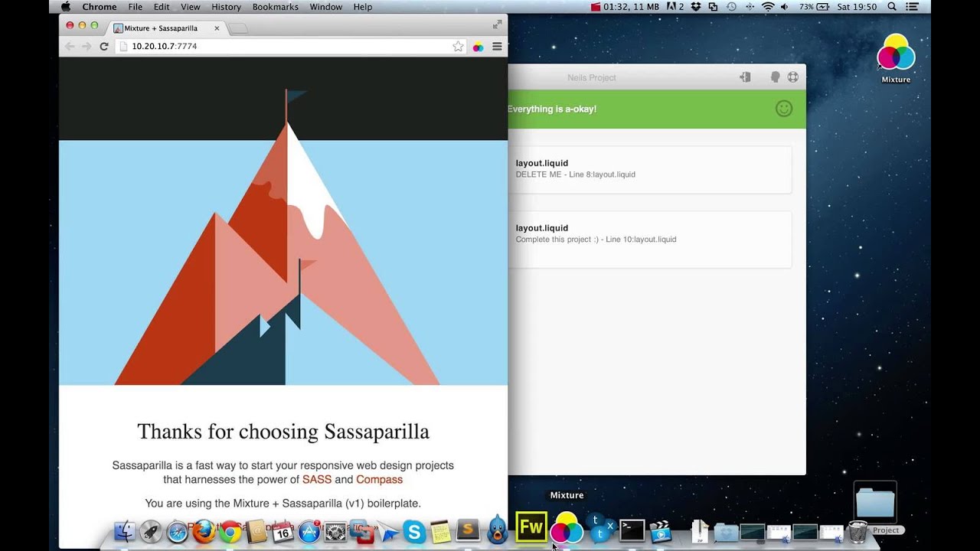This screenshot has height=551, width=980.
Task: Open the DELETE ME layout.liquid note
Action: pyautogui.click(x=649, y=169)
